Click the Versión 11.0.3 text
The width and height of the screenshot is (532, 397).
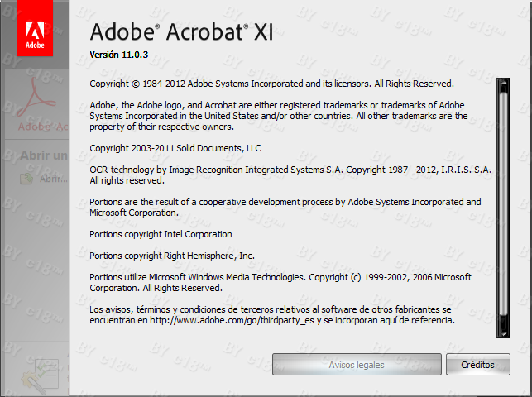tap(118, 55)
